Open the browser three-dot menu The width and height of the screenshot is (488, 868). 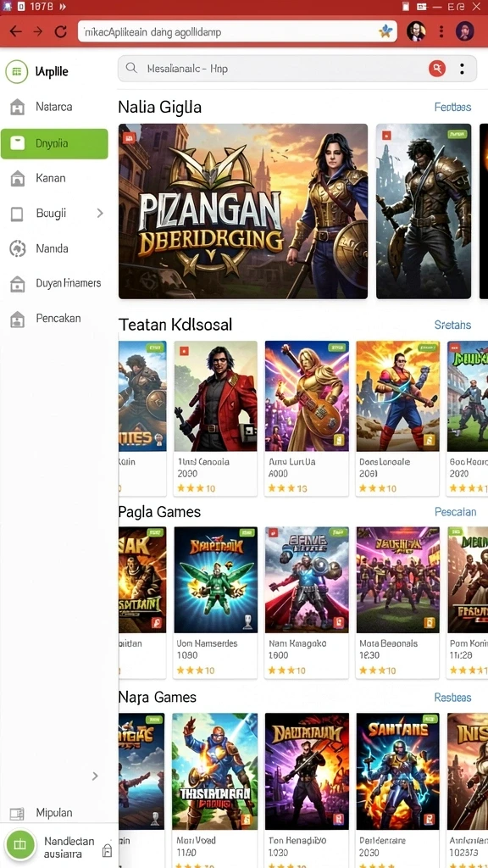[441, 31]
